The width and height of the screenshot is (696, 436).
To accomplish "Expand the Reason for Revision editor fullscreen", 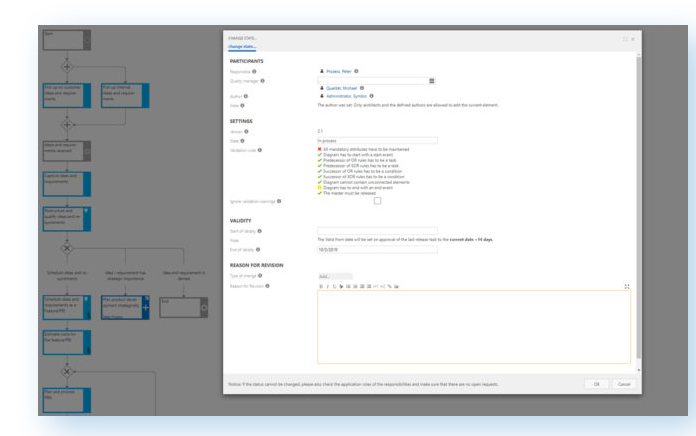I will 626,286.
